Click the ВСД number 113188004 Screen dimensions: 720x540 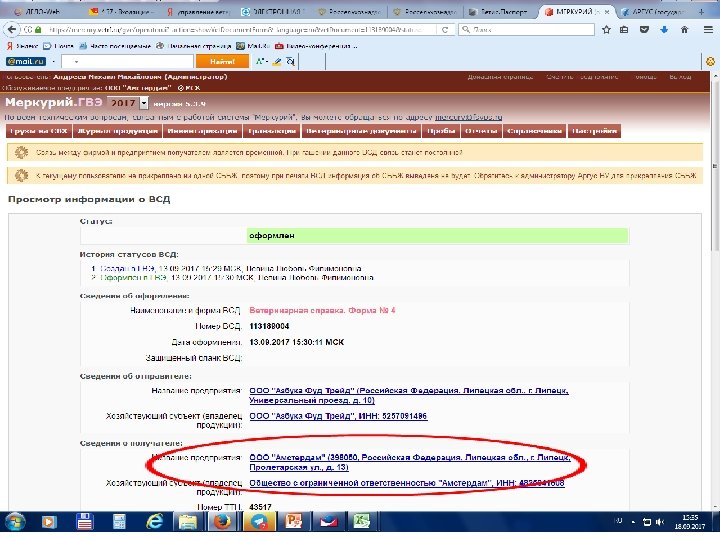[x=269, y=326]
